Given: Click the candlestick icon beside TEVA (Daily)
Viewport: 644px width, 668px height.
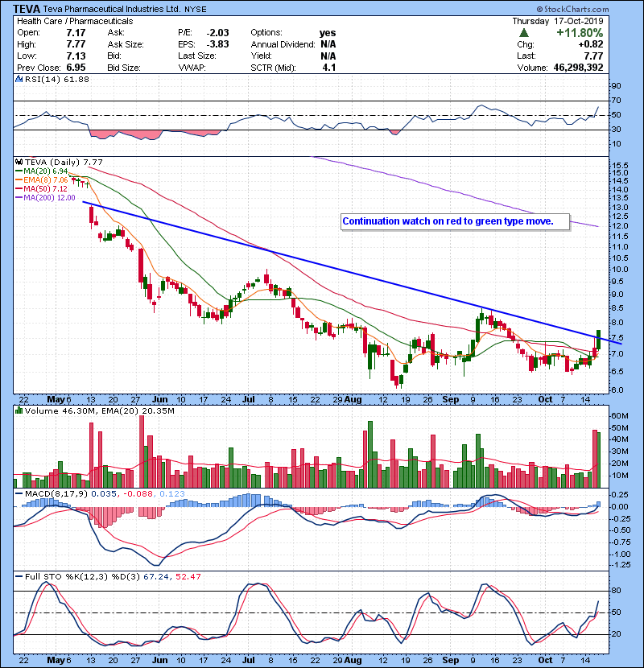Looking at the screenshot, I should click(x=19, y=162).
